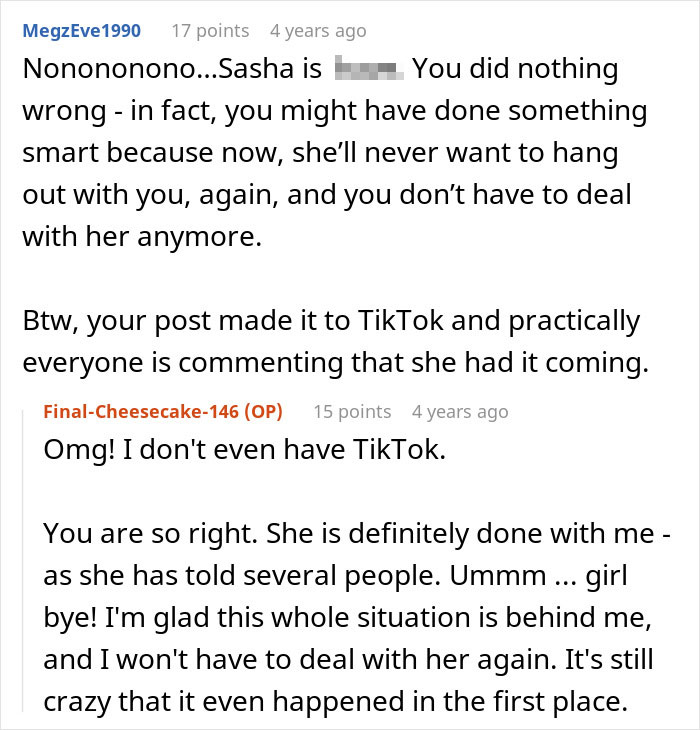
Task: Click the blurred censored word after Sasha
Action: (369, 68)
